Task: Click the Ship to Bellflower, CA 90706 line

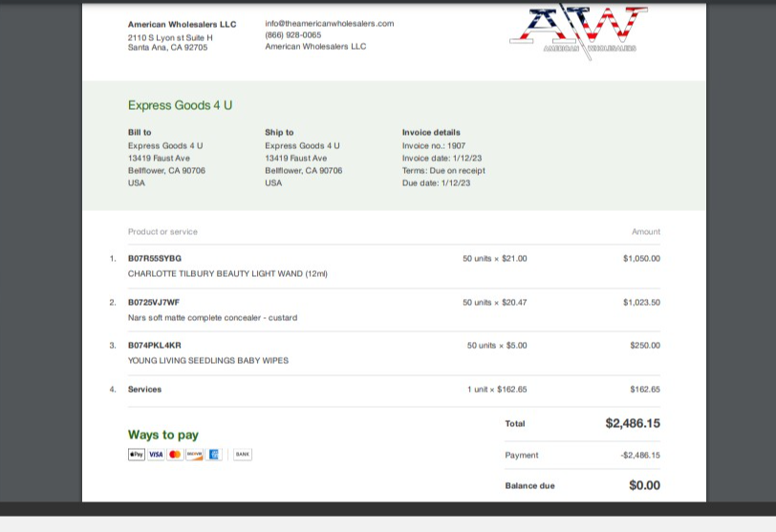Action: pyautogui.click(x=304, y=171)
